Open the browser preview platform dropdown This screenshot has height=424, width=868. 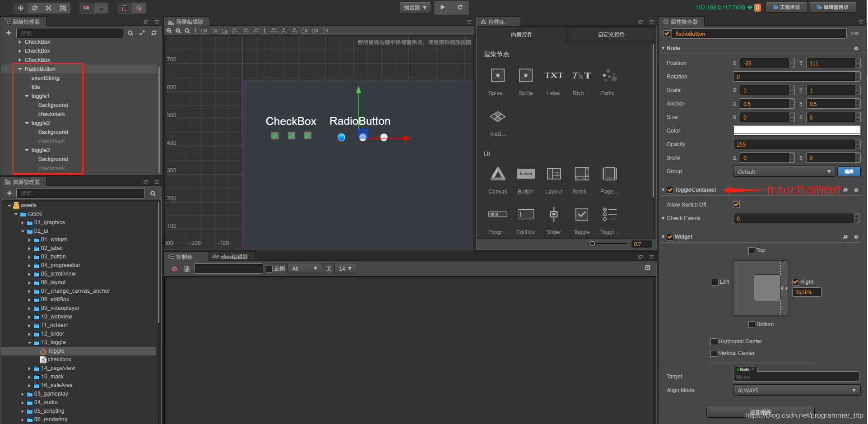(415, 8)
